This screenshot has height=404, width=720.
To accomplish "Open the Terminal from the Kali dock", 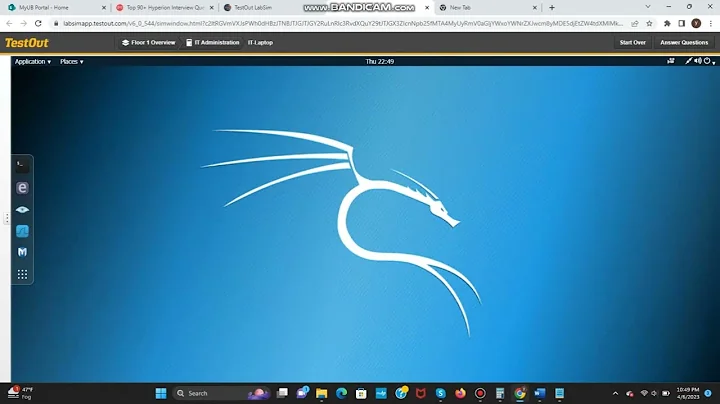I will tap(22, 166).
